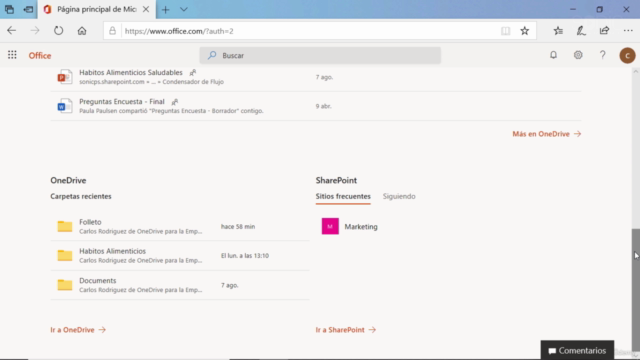Open the Office app launcher grid
Image resolution: width=640 pixels, height=360 pixels.
(x=12, y=55)
